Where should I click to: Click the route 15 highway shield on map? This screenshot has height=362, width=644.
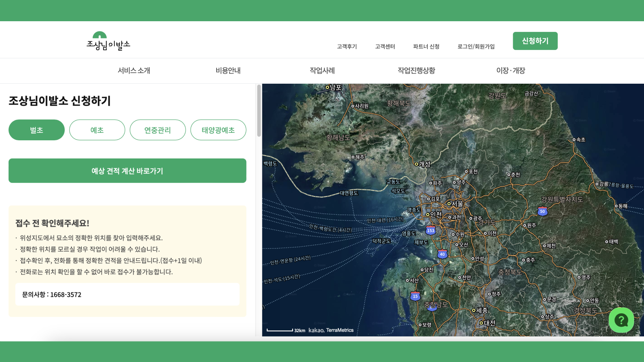[415, 296]
